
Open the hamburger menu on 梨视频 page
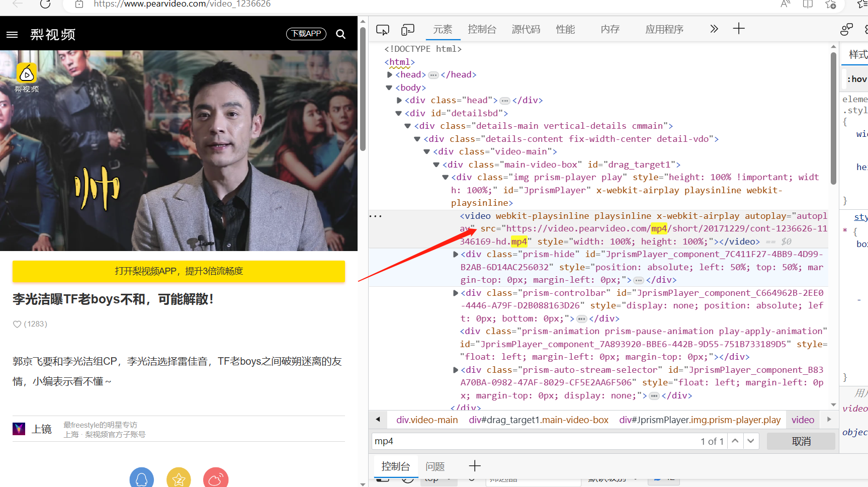click(x=12, y=34)
